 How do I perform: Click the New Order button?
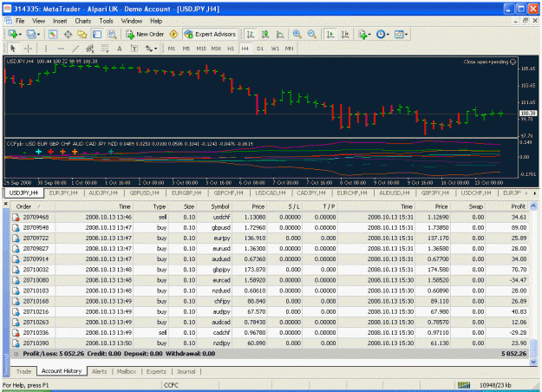pos(145,34)
